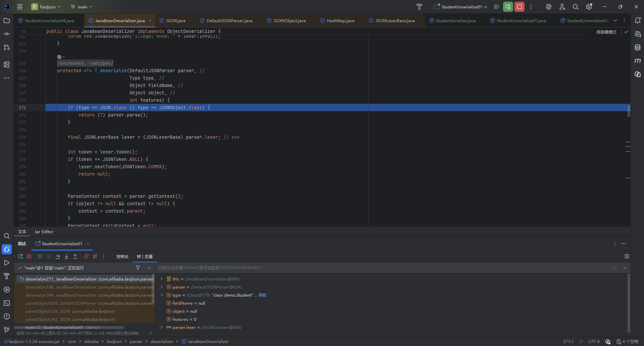644x346 pixels.
Task: Click the evaluate expression input field
Action: 383,268
